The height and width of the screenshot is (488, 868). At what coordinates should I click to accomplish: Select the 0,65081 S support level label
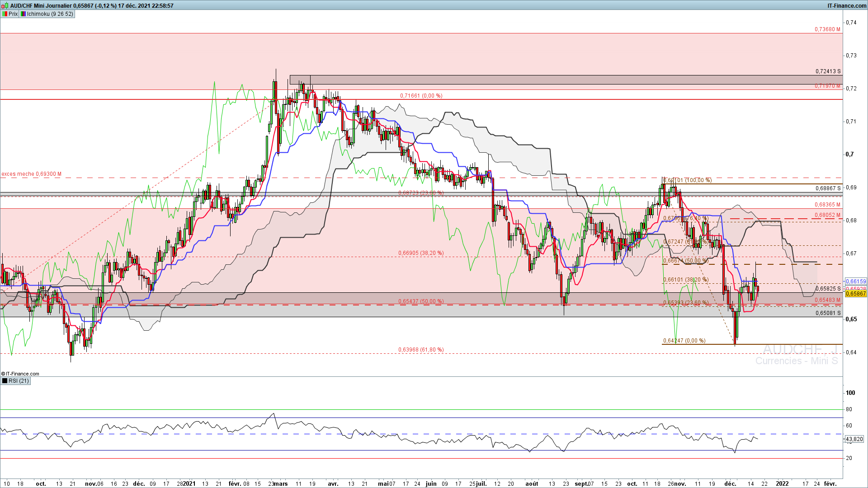(x=828, y=313)
